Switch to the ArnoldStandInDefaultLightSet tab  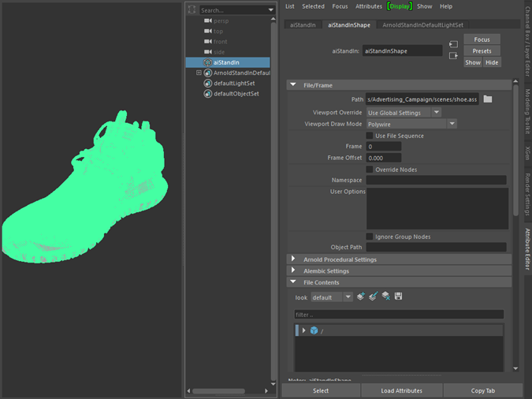(x=422, y=24)
